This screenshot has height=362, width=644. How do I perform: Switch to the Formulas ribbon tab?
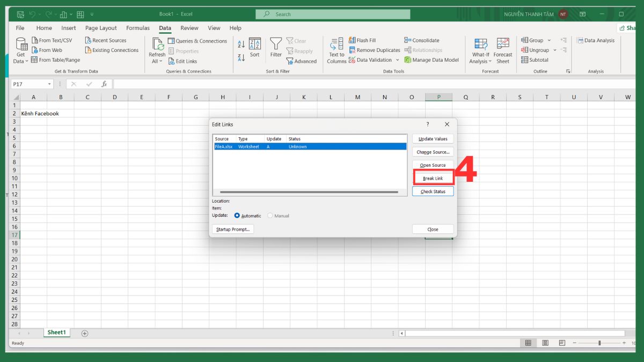[137, 28]
